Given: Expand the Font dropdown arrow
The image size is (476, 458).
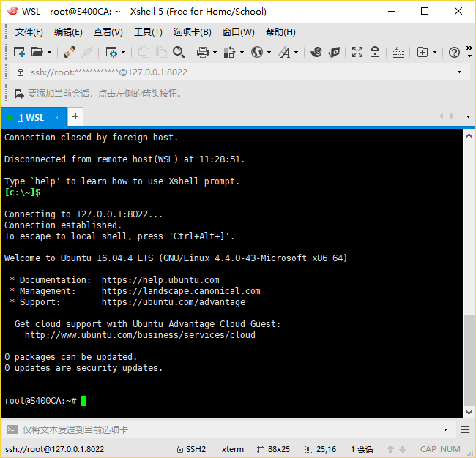Looking at the screenshot, I should point(297,53).
